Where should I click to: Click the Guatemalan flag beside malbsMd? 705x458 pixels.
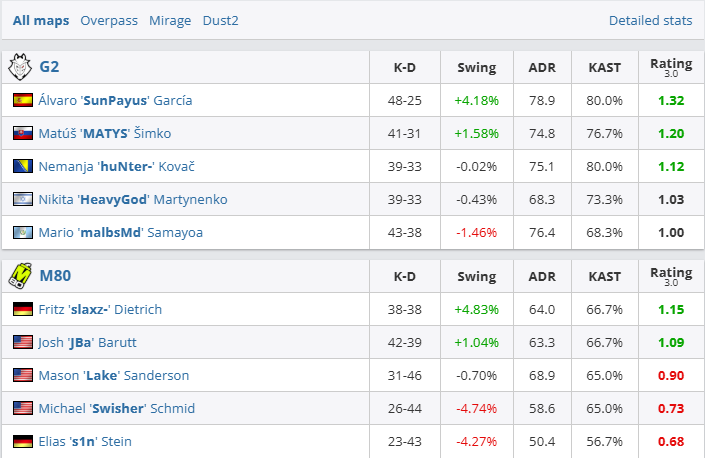[x=22, y=232]
